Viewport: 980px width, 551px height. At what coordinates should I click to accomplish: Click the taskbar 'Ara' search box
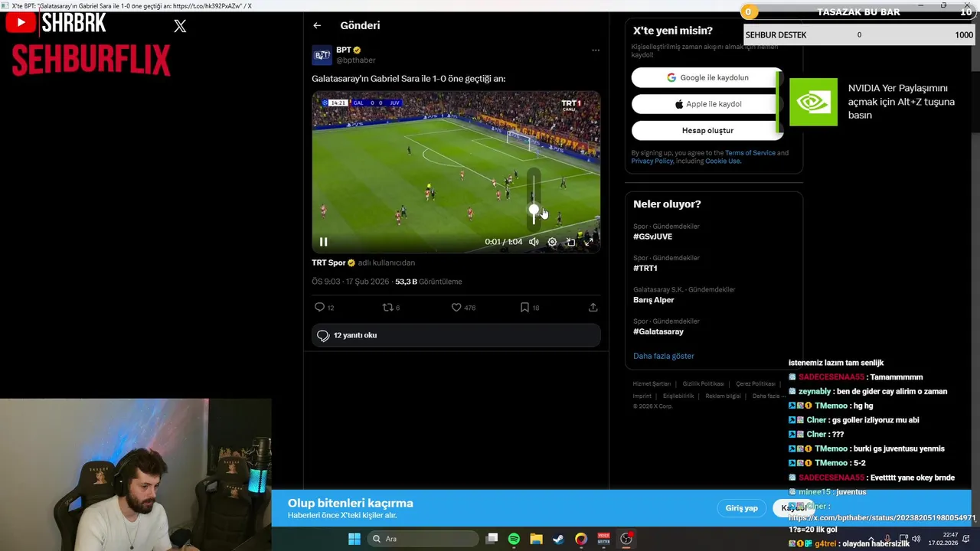pyautogui.click(x=423, y=539)
